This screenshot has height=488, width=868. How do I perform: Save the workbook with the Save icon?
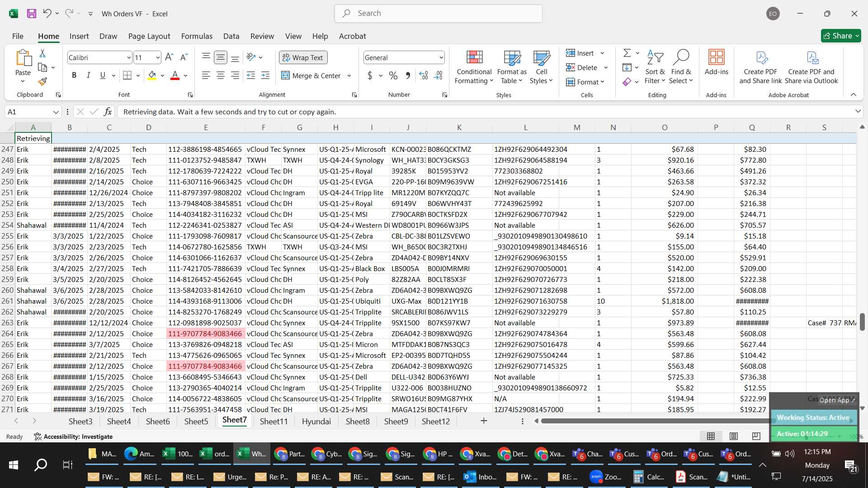32,14
